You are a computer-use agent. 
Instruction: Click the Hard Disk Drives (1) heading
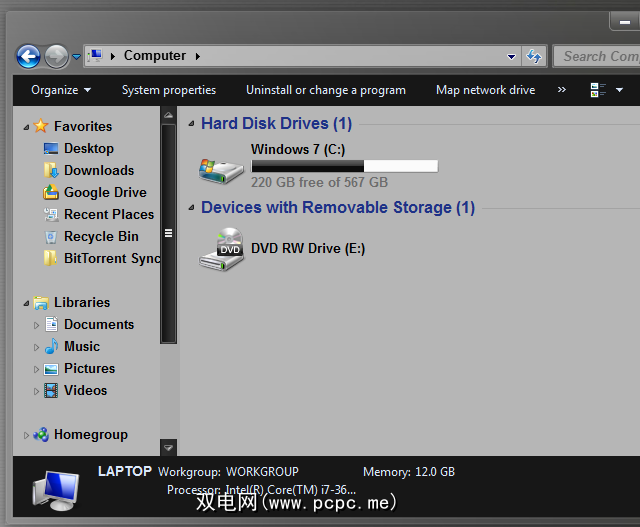pos(276,123)
